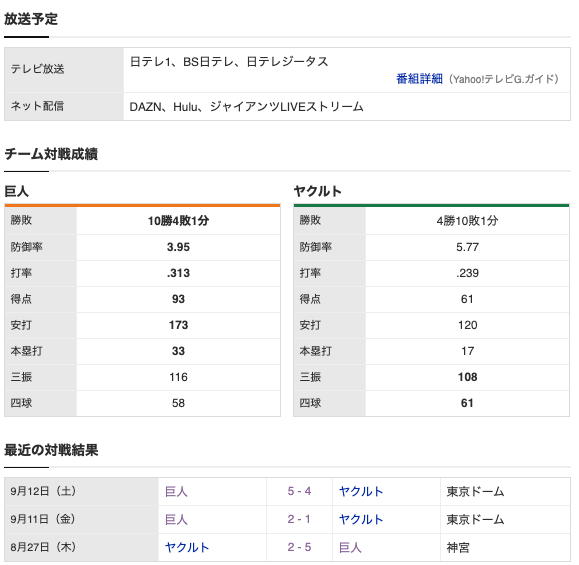579x565 pixels.
Task: Select 巨人 本塁打 value 33
Action: (x=178, y=351)
